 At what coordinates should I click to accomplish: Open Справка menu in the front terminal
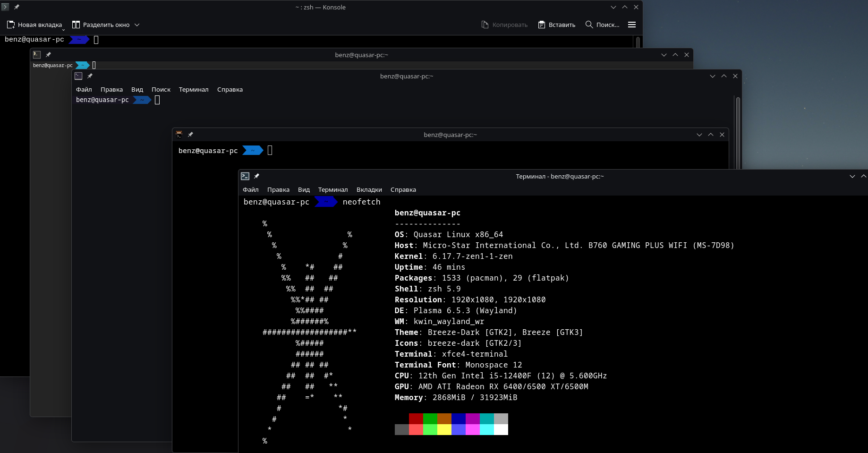coord(403,189)
